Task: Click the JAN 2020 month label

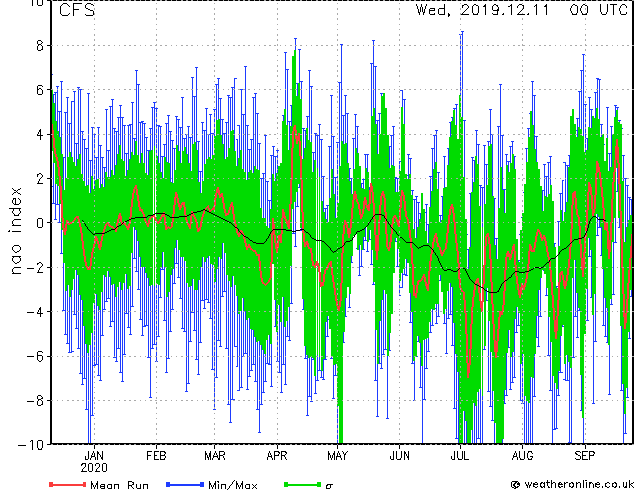Action: pyautogui.click(x=94, y=462)
